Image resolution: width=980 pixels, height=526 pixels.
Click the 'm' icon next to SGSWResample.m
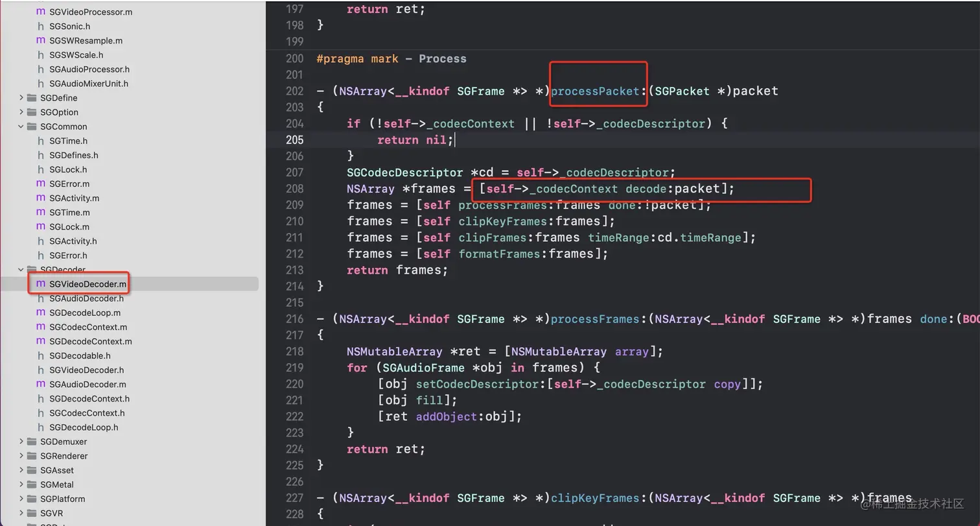pos(41,40)
